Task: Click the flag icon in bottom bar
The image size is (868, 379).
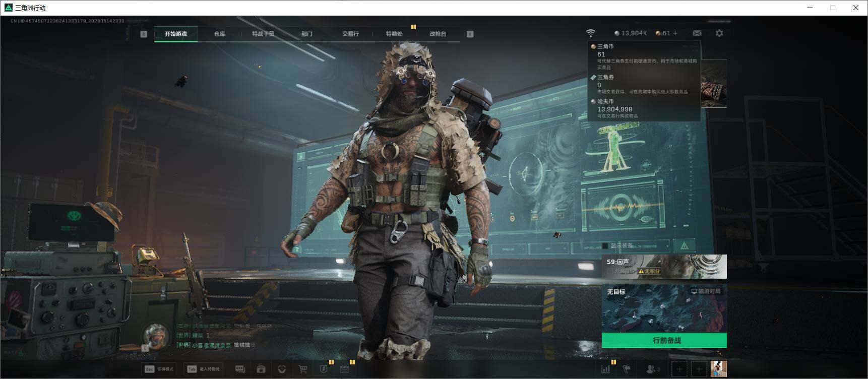Action: click(x=627, y=369)
